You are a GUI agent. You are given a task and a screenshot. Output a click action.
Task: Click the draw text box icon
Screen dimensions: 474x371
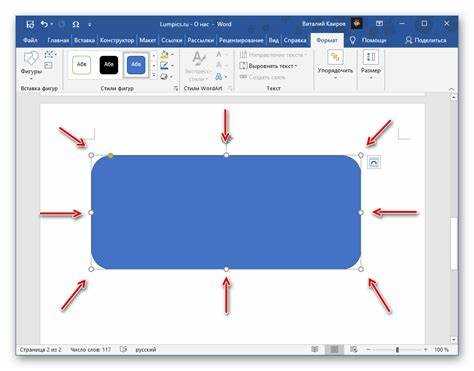pyautogui.click(x=49, y=65)
